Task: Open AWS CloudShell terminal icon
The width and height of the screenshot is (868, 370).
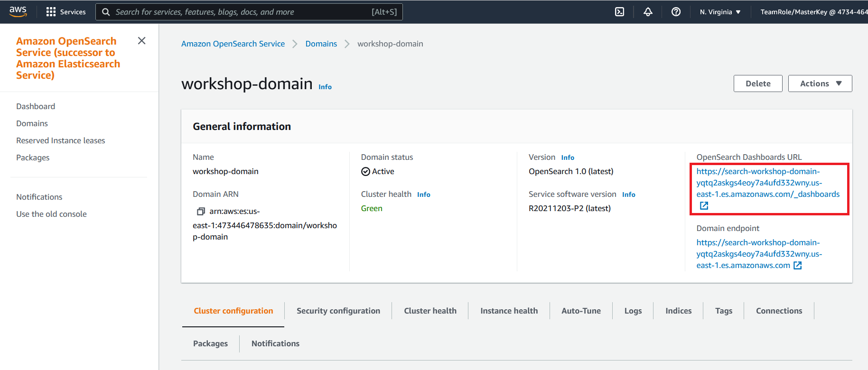Action: point(619,12)
